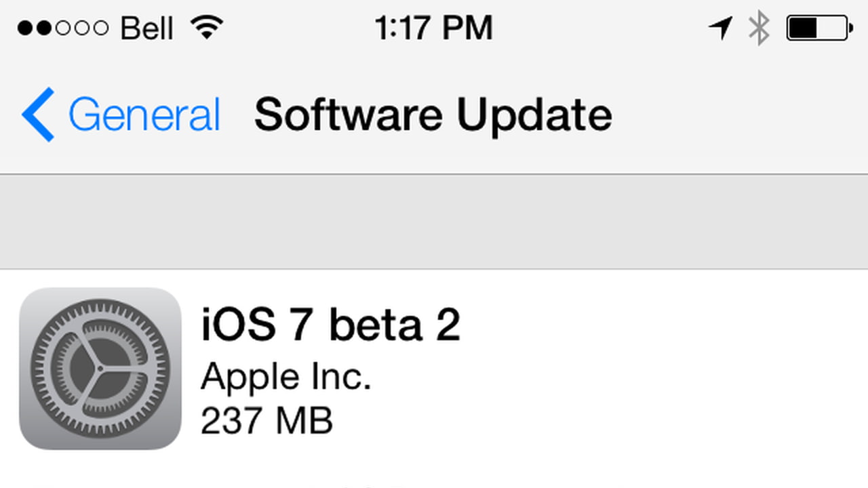Tap the Apple Inc. developer text

[285, 377]
